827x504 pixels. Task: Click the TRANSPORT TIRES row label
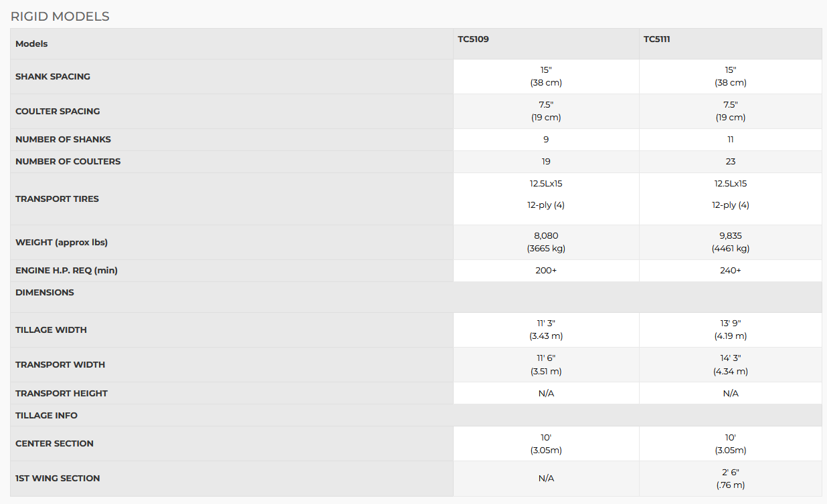tap(57, 199)
